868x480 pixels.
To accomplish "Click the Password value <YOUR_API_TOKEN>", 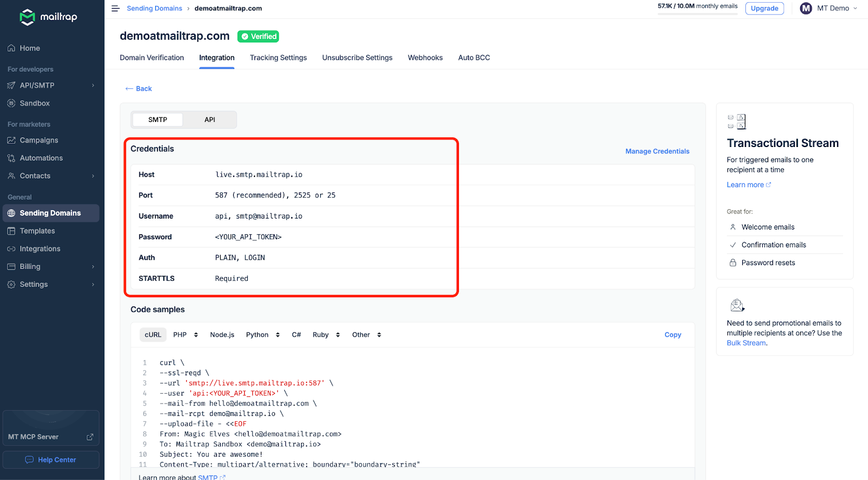I will [x=248, y=237].
